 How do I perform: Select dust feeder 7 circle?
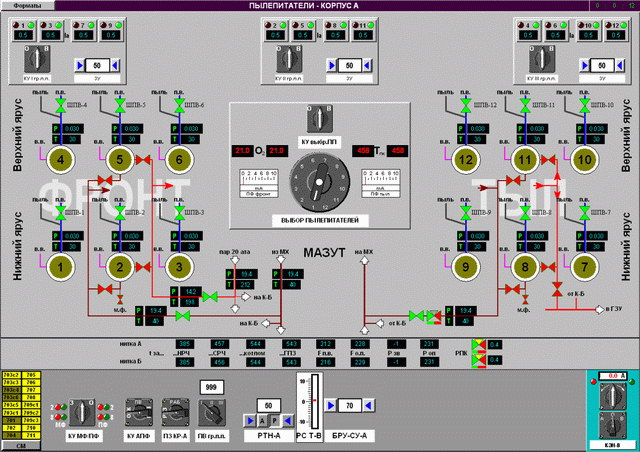click(584, 267)
